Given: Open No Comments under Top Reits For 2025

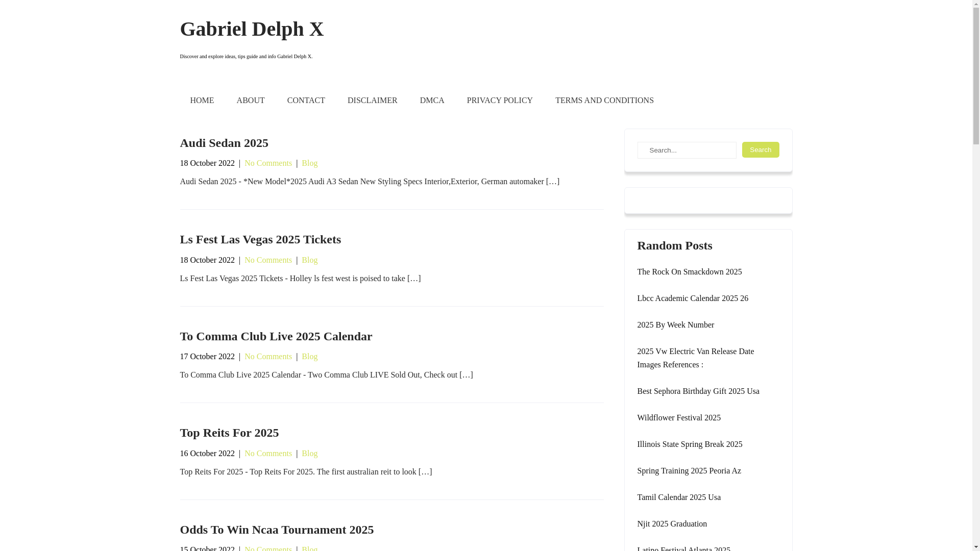Looking at the screenshot, I should [268, 454].
